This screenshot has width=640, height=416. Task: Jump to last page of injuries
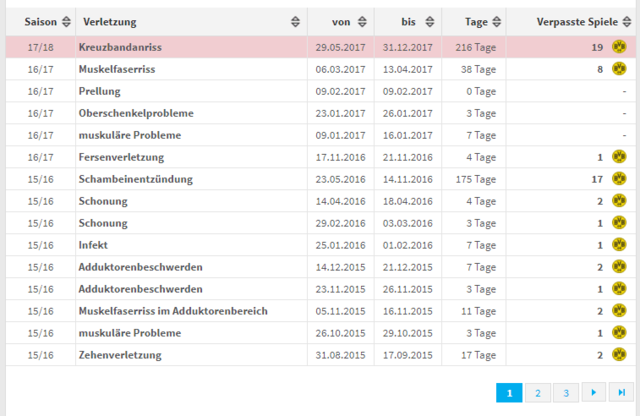[621, 393]
